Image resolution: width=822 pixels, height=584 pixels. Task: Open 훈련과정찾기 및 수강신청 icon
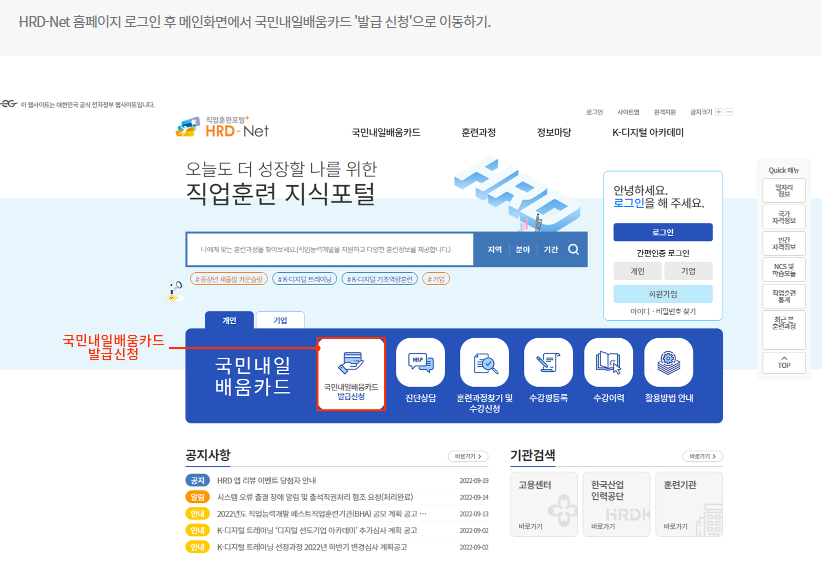click(x=484, y=362)
